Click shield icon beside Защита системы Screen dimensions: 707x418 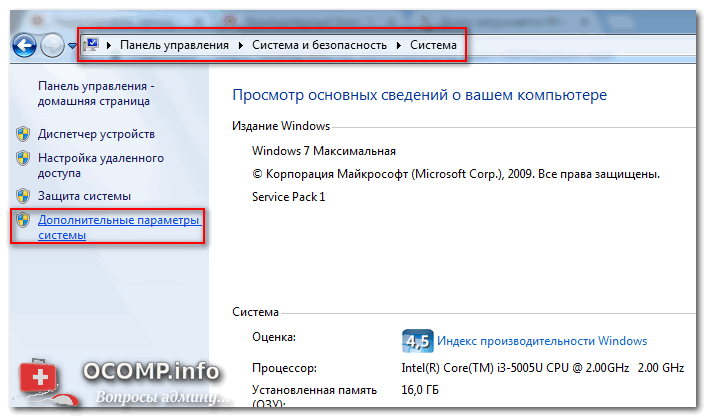23,196
